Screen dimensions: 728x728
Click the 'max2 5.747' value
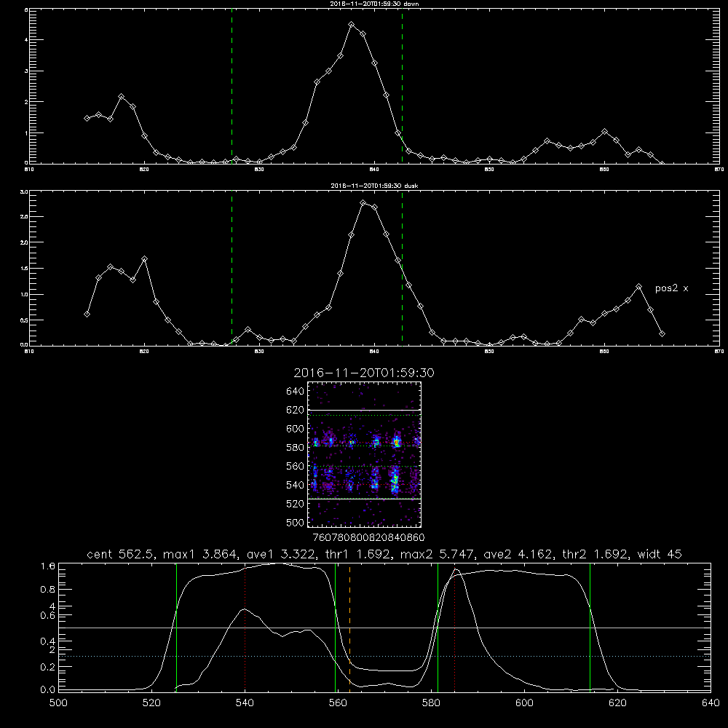click(436, 554)
